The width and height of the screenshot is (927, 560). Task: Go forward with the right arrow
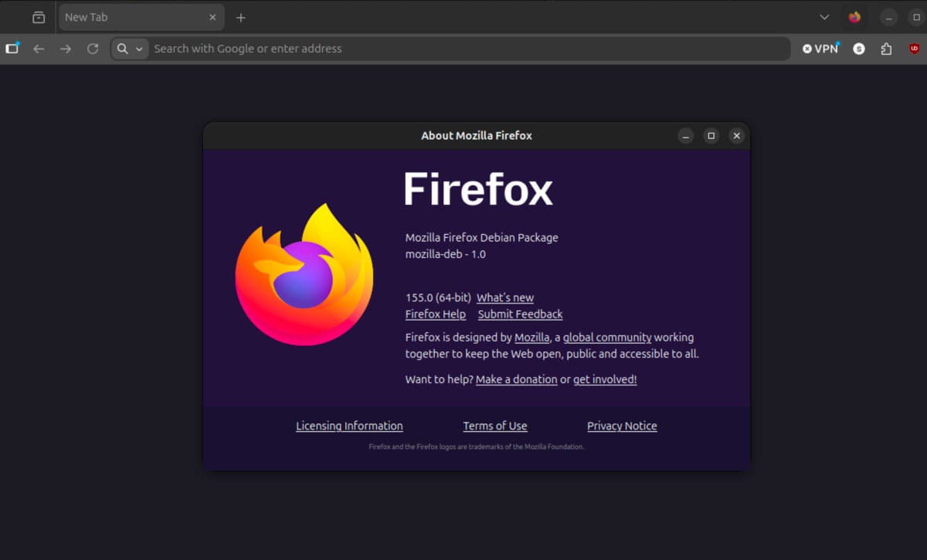pos(66,49)
